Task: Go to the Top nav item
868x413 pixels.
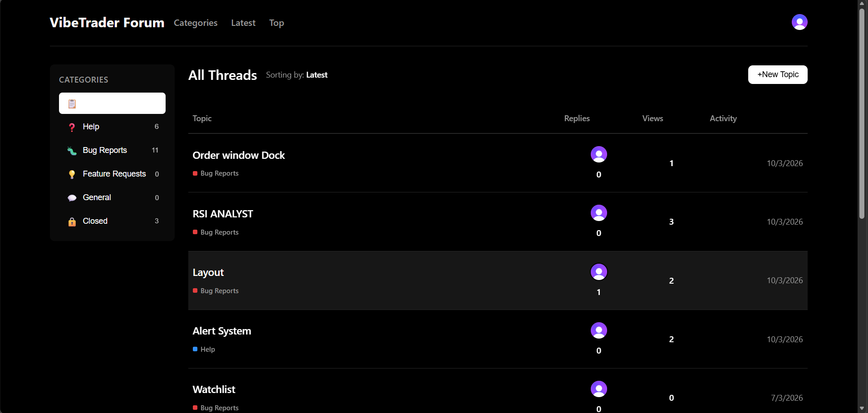Action: (x=276, y=23)
